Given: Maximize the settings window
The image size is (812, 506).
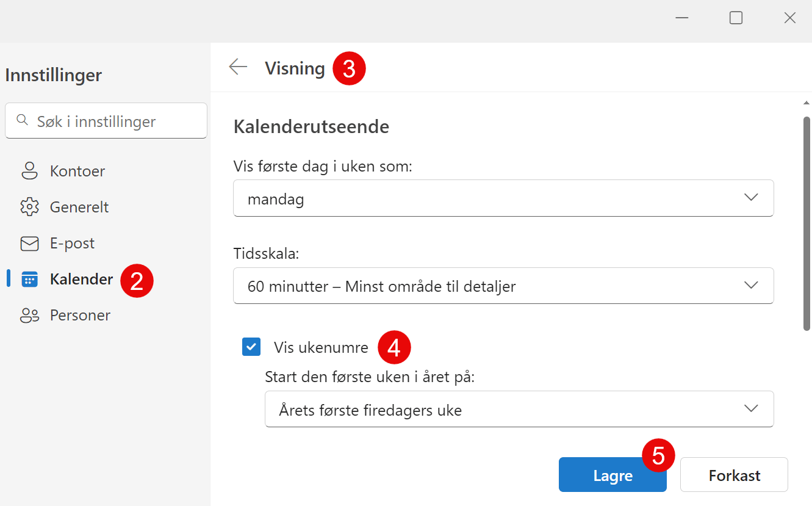Looking at the screenshot, I should coord(735,18).
